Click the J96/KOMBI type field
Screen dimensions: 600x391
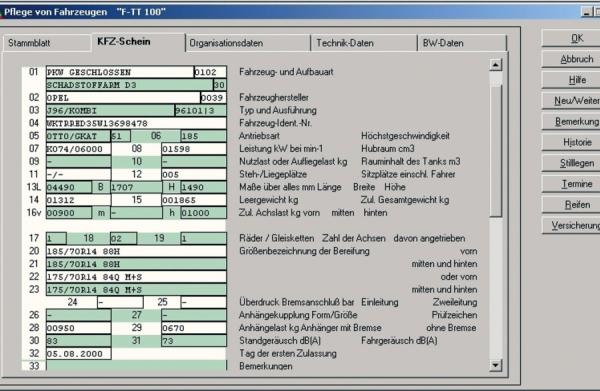(110, 111)
